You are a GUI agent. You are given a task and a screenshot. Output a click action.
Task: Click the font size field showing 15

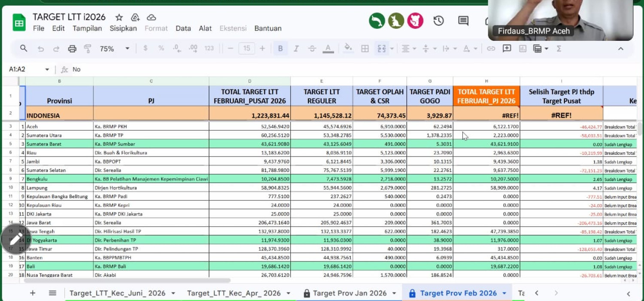246,49
